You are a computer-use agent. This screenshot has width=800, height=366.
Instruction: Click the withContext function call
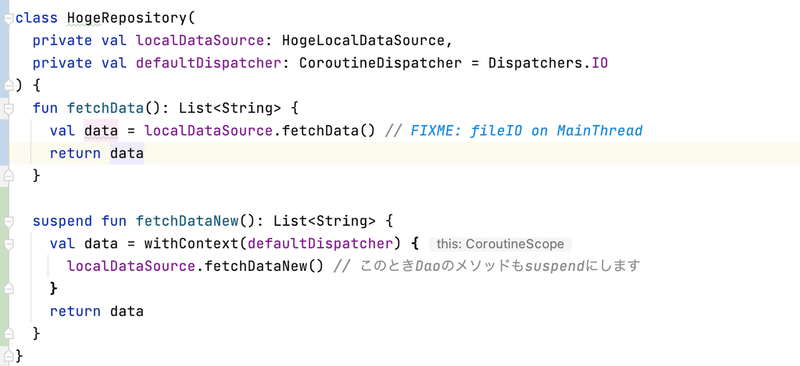coord(191,243)
